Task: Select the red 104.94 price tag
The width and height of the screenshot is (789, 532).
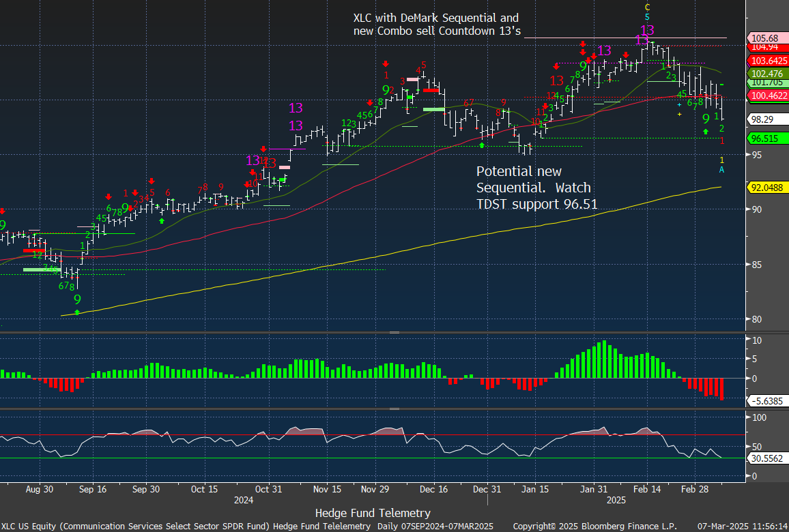Action: [768, 47]
